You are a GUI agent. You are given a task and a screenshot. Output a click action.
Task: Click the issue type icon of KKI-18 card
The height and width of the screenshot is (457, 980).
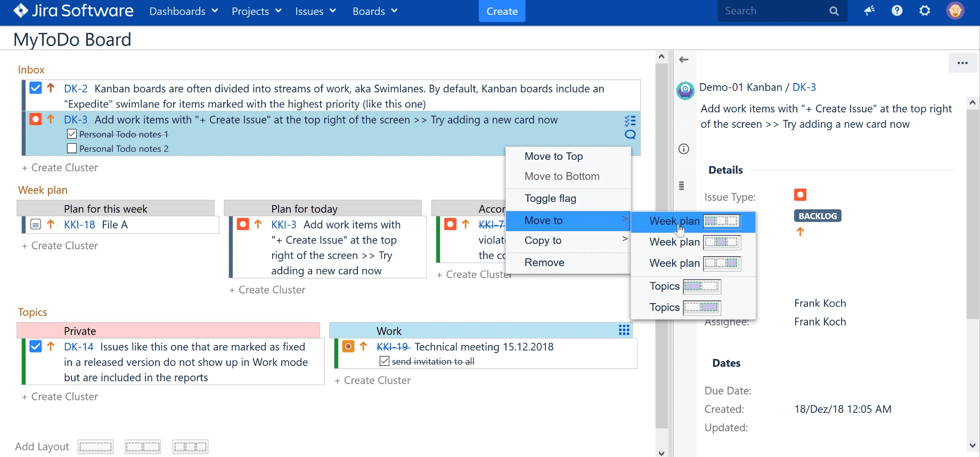coord(36,224)
